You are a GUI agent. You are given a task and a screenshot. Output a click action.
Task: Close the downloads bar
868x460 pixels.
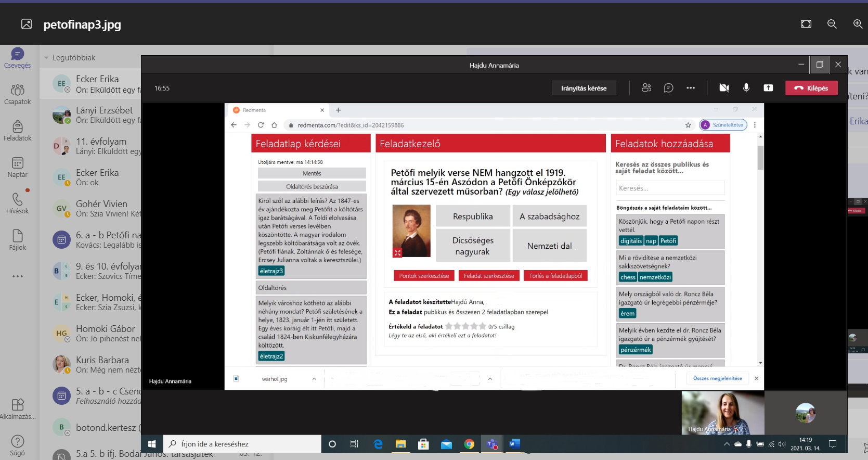[x=756, y=378]
